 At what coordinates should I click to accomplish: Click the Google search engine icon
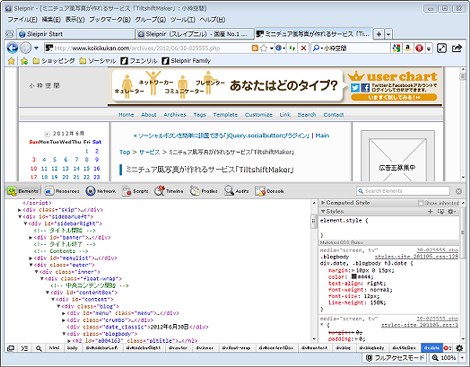click(x=396, y=48)
